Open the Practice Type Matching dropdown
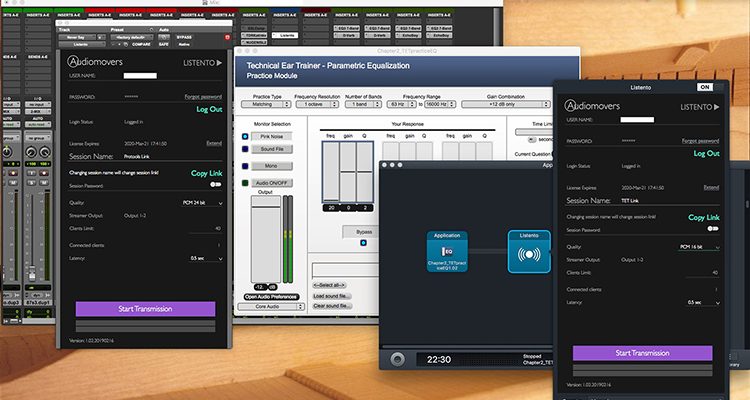The height and width of the screenshot is (400, 750). coord(264,103)
